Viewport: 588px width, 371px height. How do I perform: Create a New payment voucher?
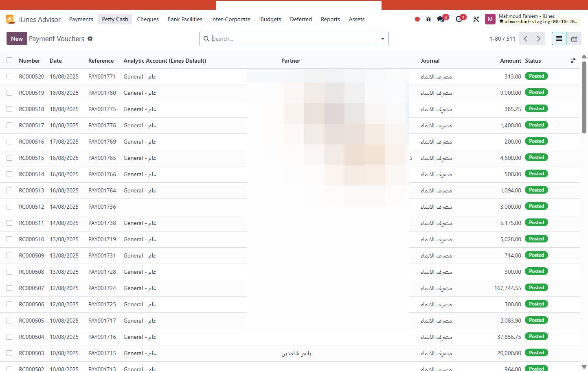17,39
